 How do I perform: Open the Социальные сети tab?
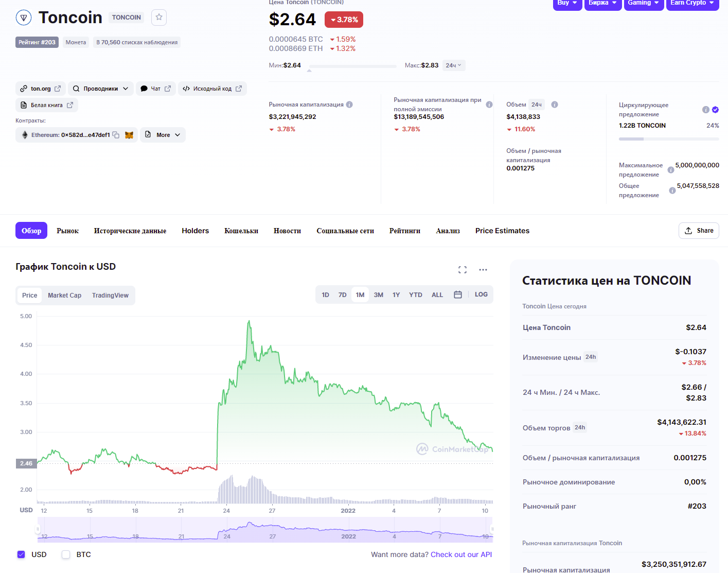(x=345, y=231)
